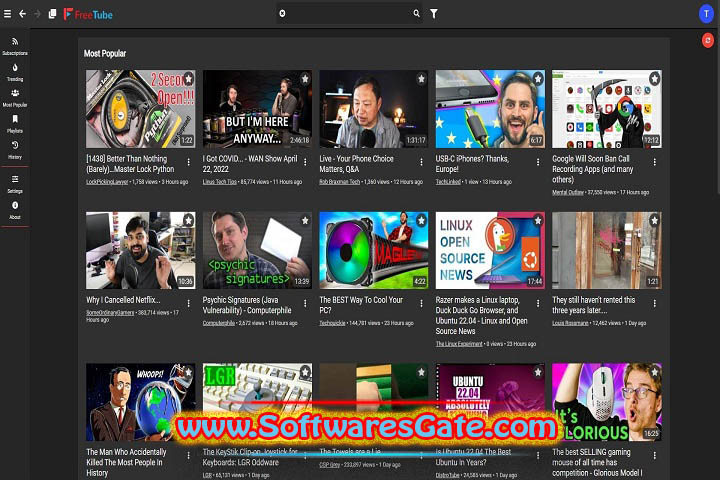Screen dimensions: 720x480
Task: Favorite the Glorious gaming mouse video star
Action: [654, 372]
